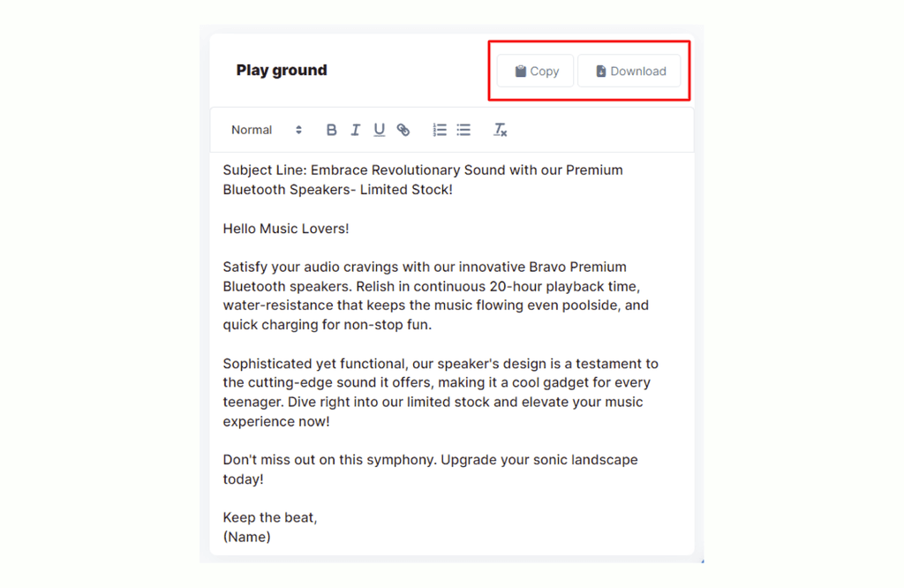The width and height of the screenshot is (904, 588).
Task: Click the closing phrase 'Keep the beat'
Action: click(x=269, y=517)
